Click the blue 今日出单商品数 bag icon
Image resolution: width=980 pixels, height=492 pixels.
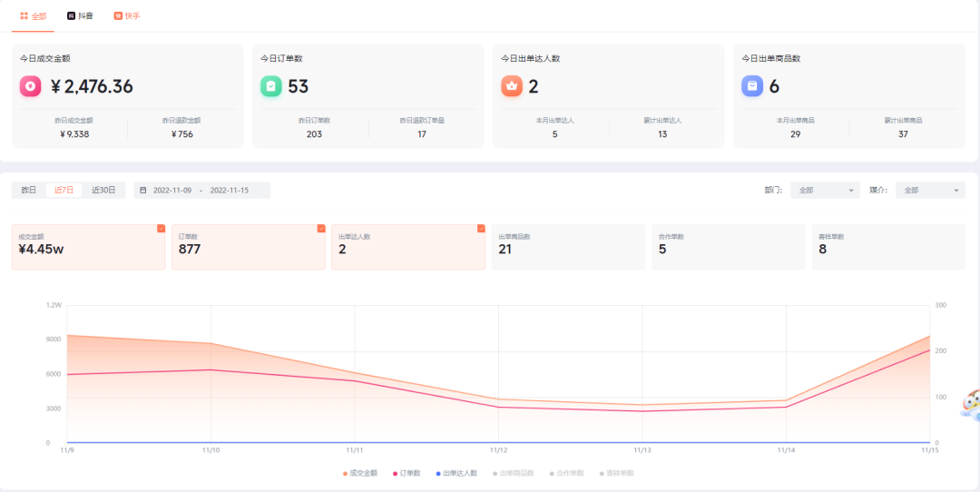752,86
